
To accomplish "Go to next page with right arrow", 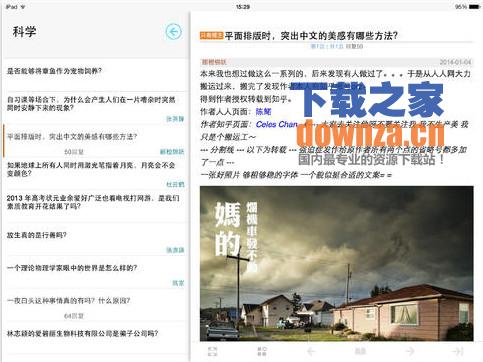I will click(x=410, y=351).
